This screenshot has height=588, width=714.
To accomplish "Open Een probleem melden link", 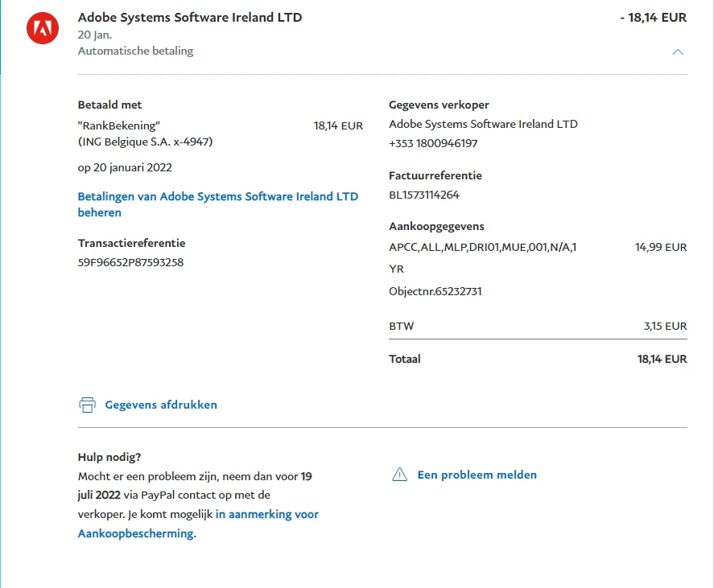I will click(x=477, y=475).
